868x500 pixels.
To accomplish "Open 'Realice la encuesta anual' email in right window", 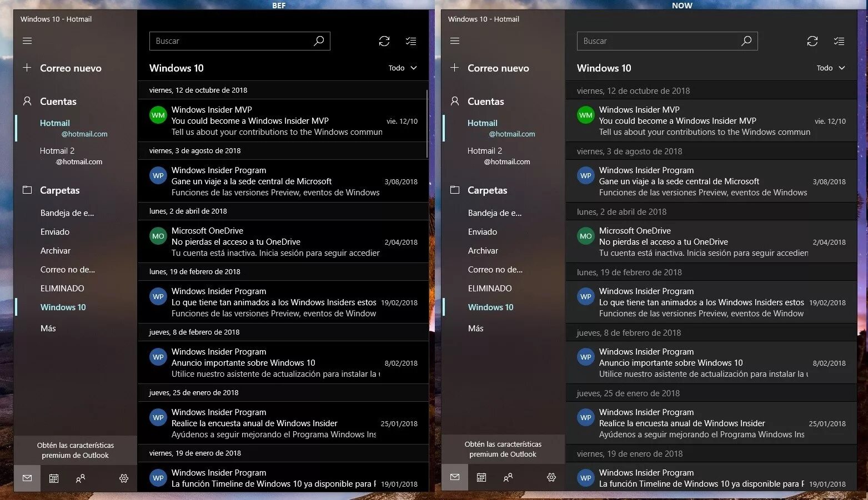I will (711, 423).
